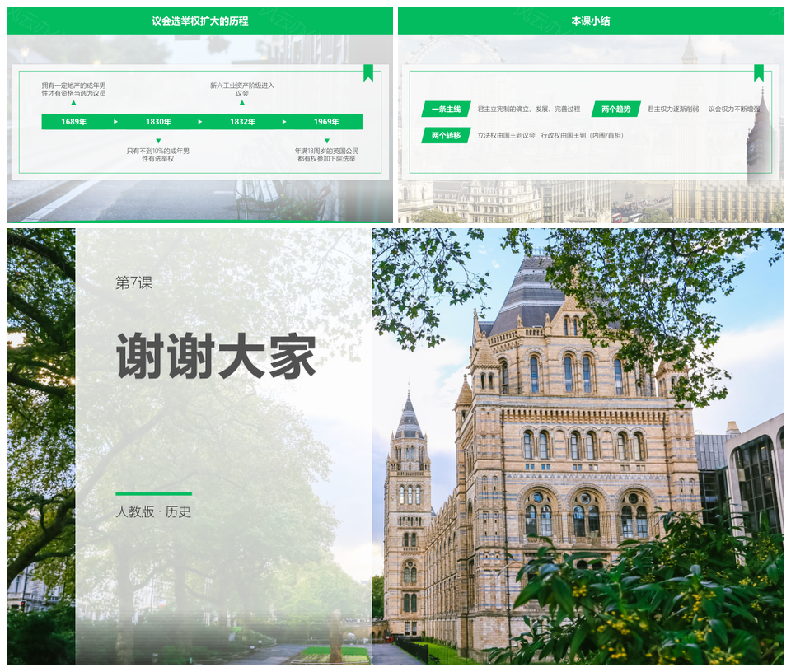Select the subtitle "人教版 · 历史"
Screen dimensions: 791x672
tap(153, 511)
